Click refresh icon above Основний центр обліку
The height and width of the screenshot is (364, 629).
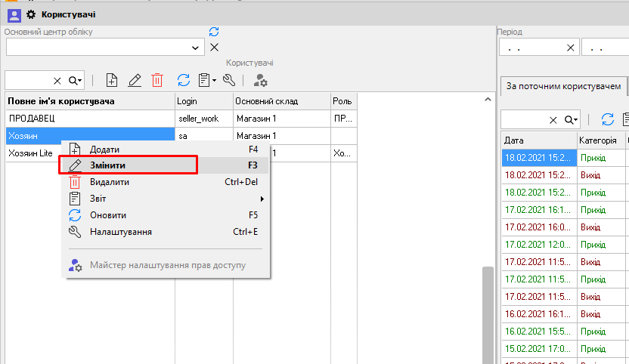tap(214, 32)
